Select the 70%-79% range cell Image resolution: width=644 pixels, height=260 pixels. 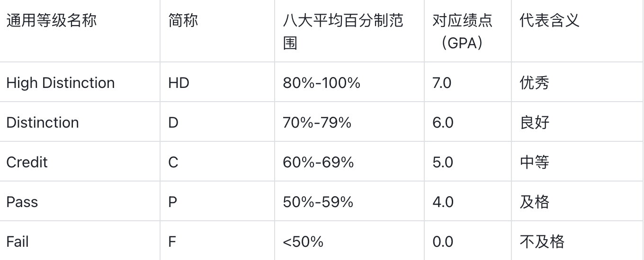click(317, 123)
